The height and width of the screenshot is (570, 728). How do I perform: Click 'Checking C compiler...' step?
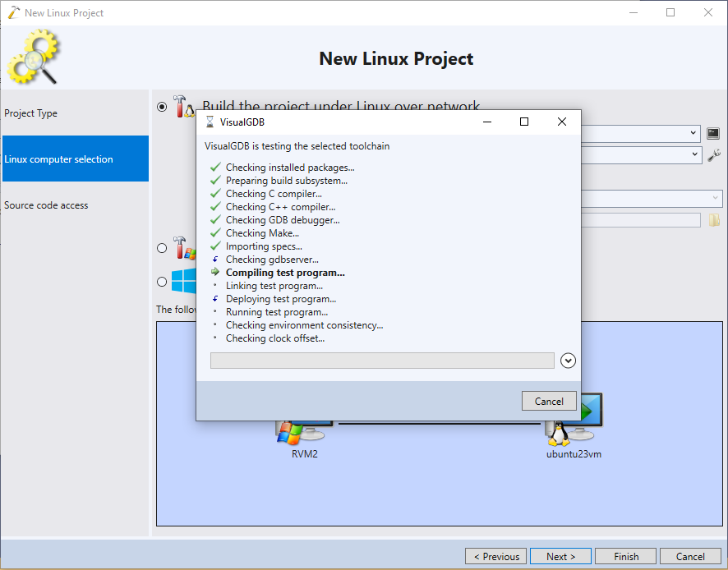[274, 194]
